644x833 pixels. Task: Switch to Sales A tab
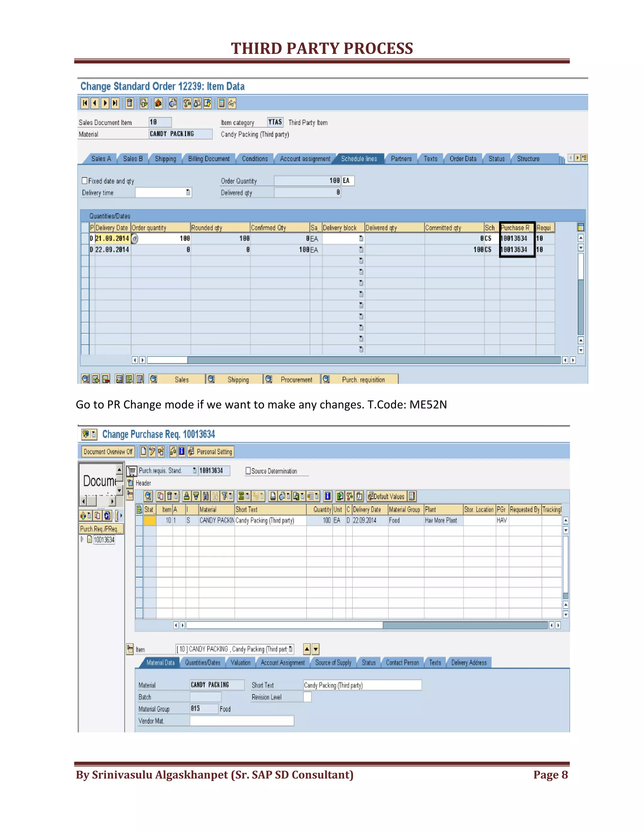point(101,159)
